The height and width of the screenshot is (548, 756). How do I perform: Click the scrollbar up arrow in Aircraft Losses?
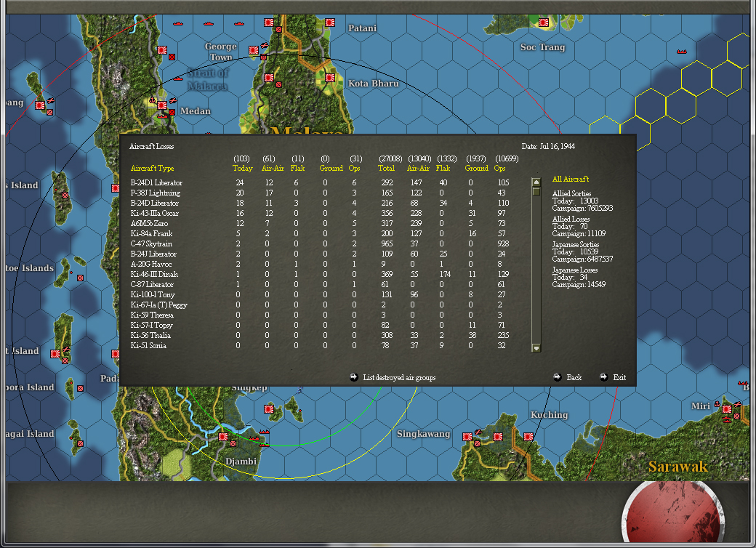coord(536,182)
